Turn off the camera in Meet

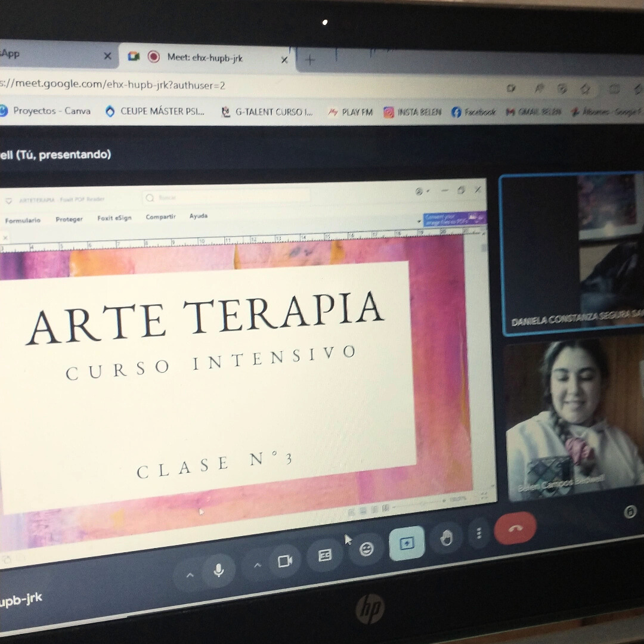click(285, 562)
